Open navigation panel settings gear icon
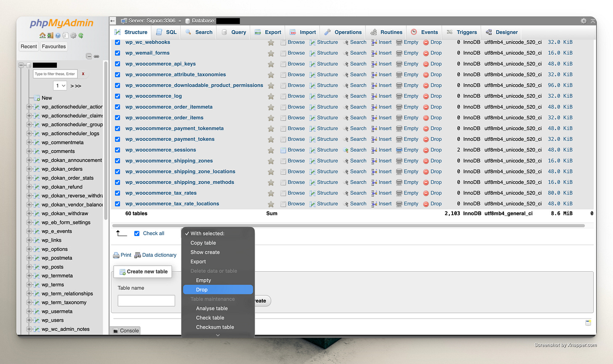The width and height of the screenshot is (613, 364). click(x=73, y=36)
